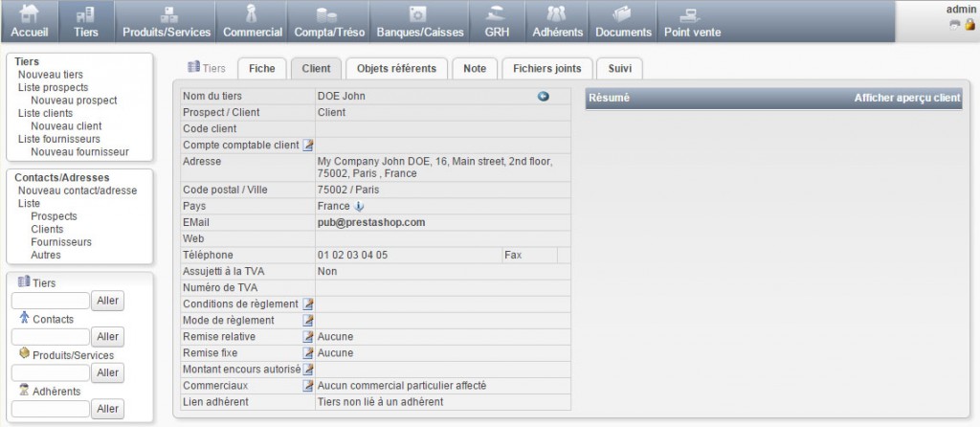Click the phone number 01 02 03 04 05
Screen dimensions: 980x427
pyautogui.click(x=352, y=255)
